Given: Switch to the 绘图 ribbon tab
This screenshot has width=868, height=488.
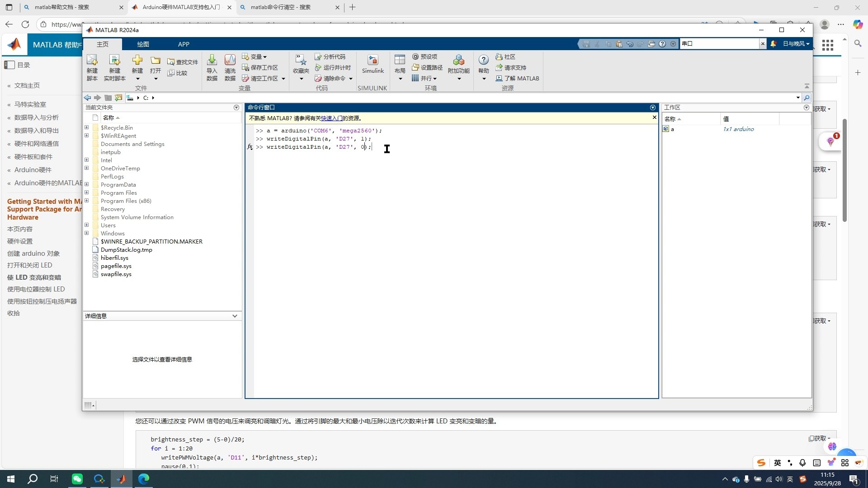Looking at the screenshot, I should 143,44.
